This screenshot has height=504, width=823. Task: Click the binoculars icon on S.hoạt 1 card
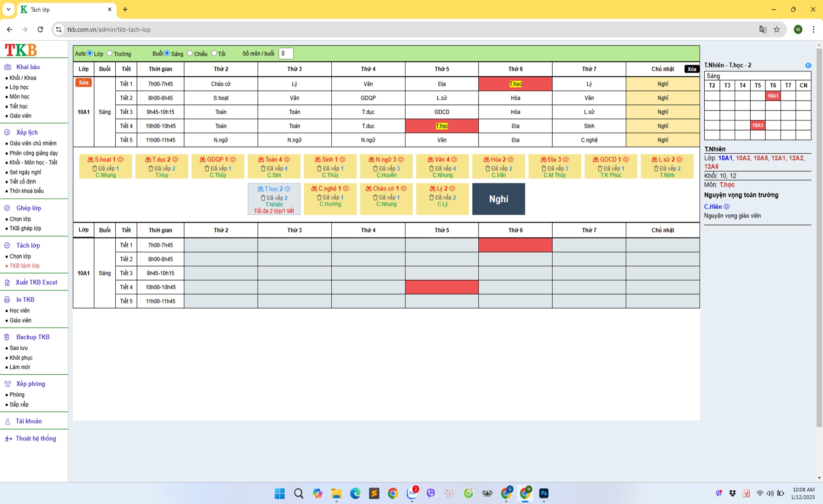(91, 160)
